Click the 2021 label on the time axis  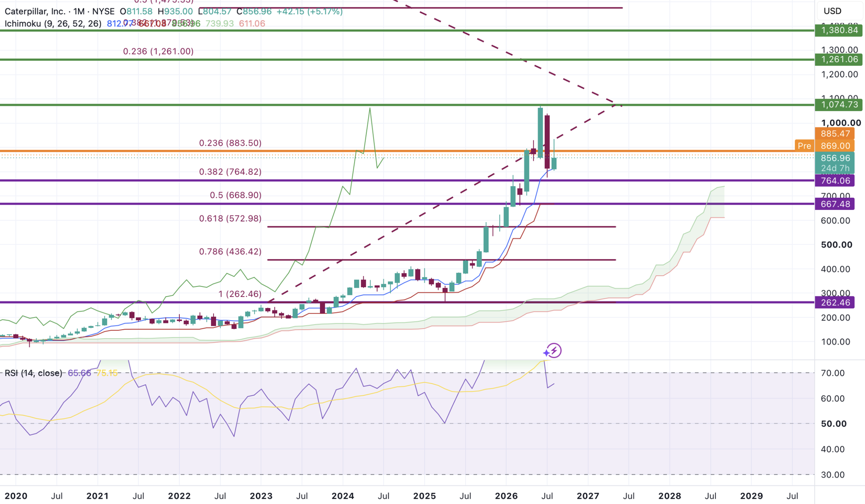[97, 496]
